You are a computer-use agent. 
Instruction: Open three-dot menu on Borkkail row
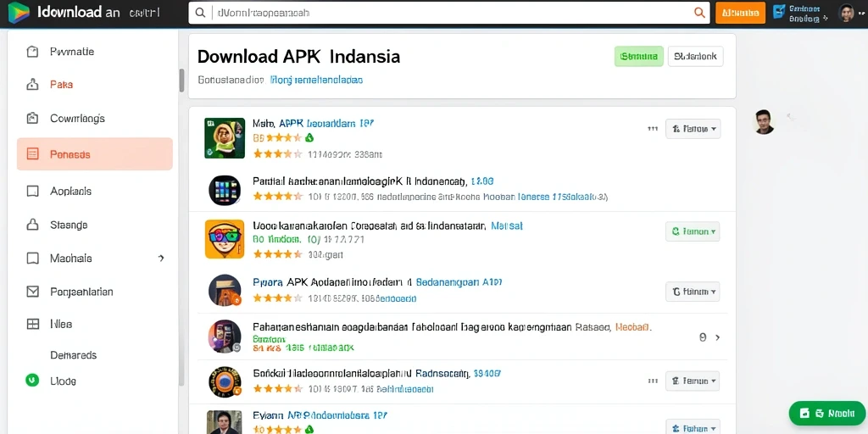[x=653, y=381]
